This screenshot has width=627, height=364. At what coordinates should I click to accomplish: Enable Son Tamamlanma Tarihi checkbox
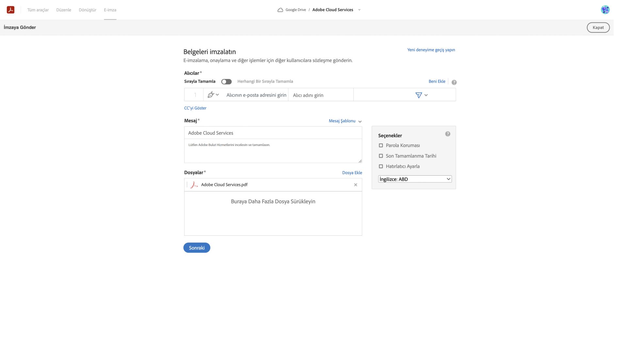tap(381, 156)
